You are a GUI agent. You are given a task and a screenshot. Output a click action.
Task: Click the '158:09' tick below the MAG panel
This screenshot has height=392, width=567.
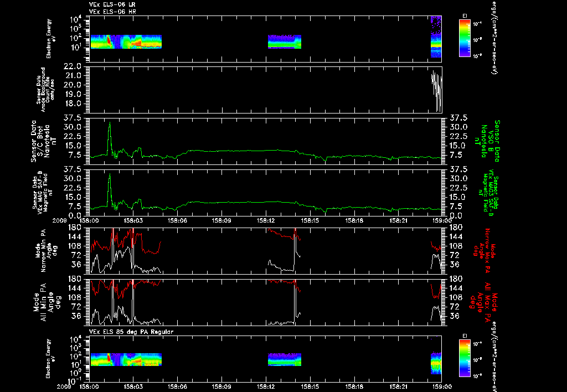coord(221,220)
